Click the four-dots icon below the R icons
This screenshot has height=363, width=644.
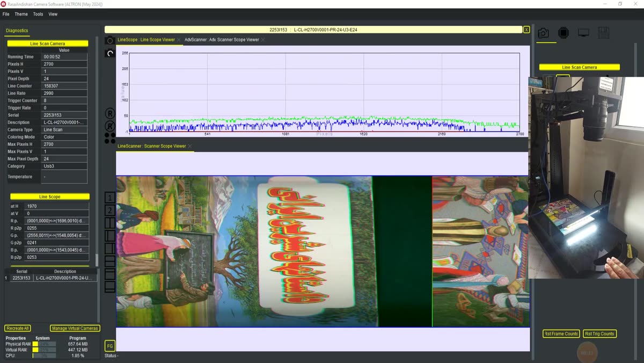[x=109, y=138]
